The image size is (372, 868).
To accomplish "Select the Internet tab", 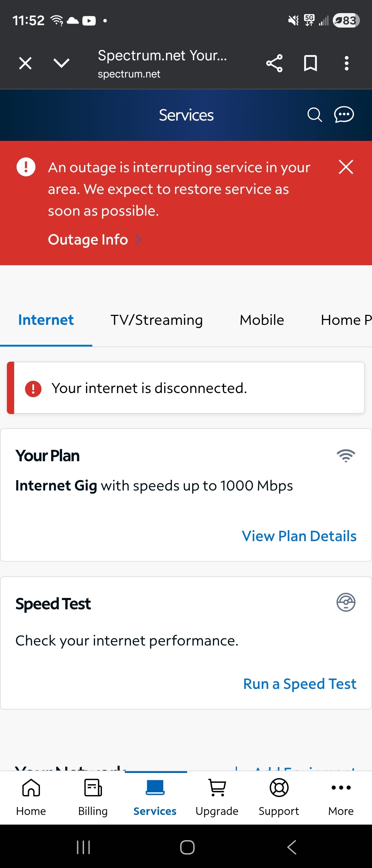I will 46,320.
